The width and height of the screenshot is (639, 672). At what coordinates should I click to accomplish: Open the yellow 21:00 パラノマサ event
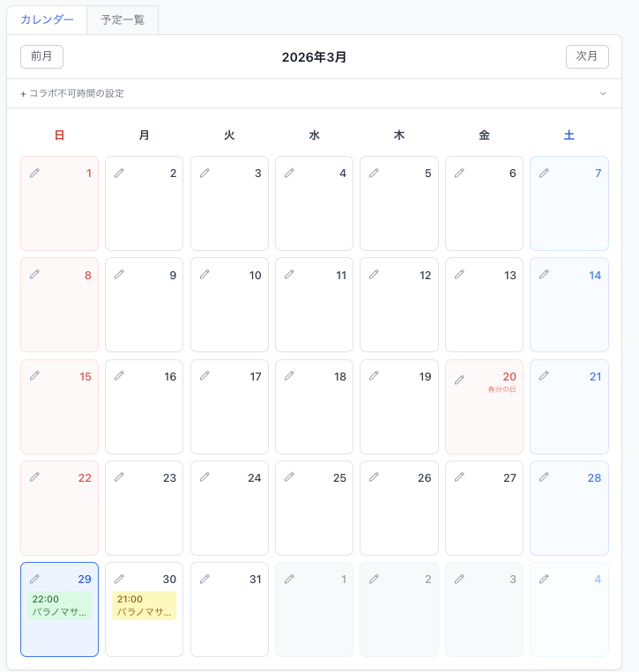[x=144, y=606]
